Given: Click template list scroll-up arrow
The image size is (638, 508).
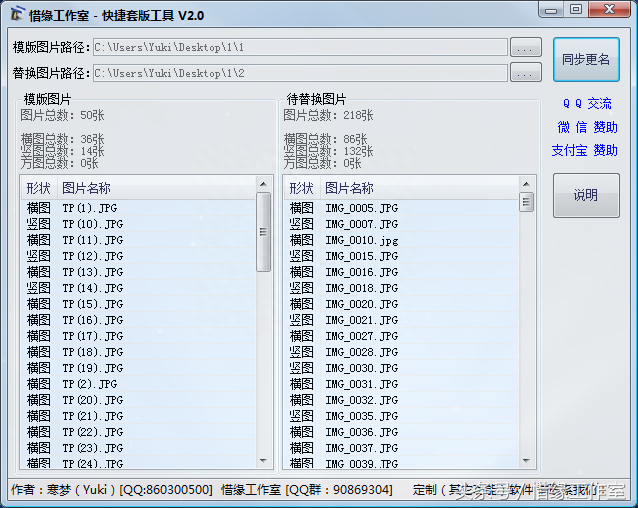Looking at the screenshot, I should pos(263,184).
